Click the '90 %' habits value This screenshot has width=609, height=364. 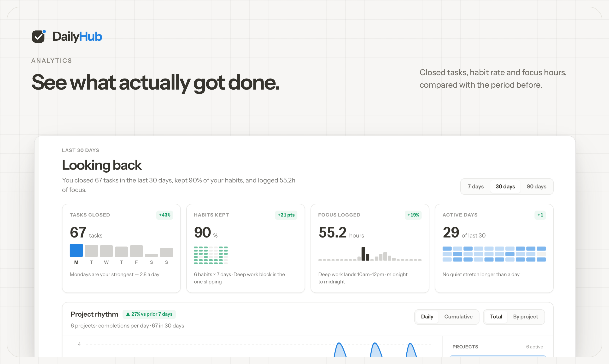[206, 232]
